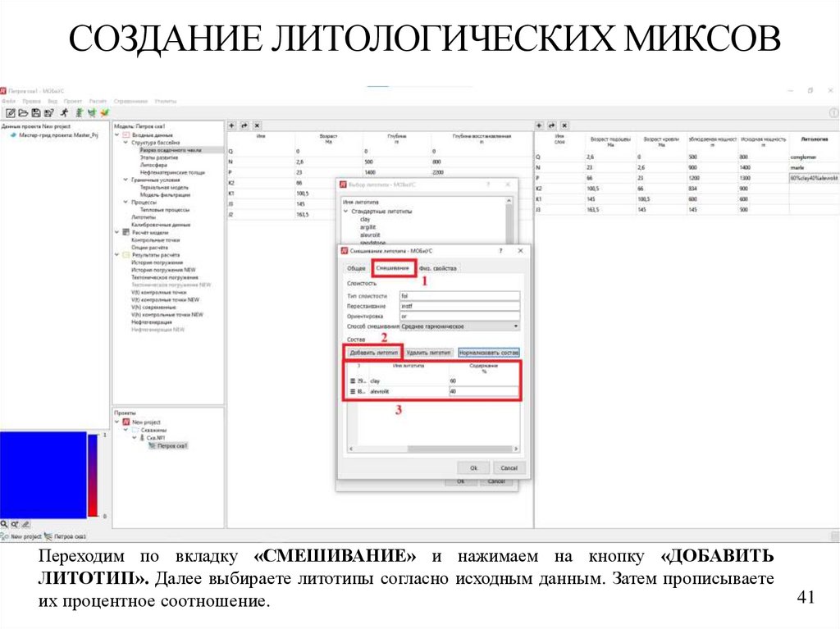Click the save diskette toolbar icon
The height and width of the screenshot is (629, 840).
click(x=36, y=112)
